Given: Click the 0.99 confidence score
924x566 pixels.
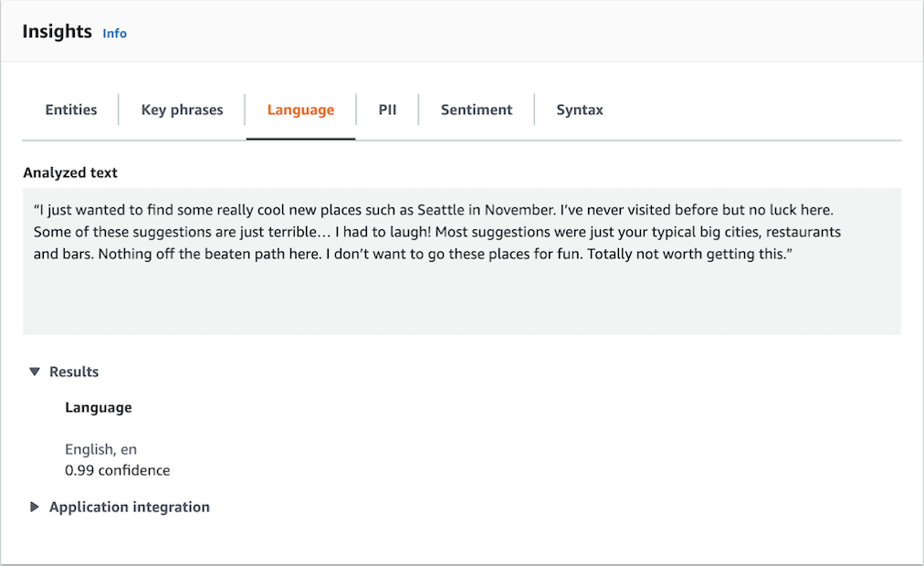Looking at the screenshot, I should click(x=117, y=471).
